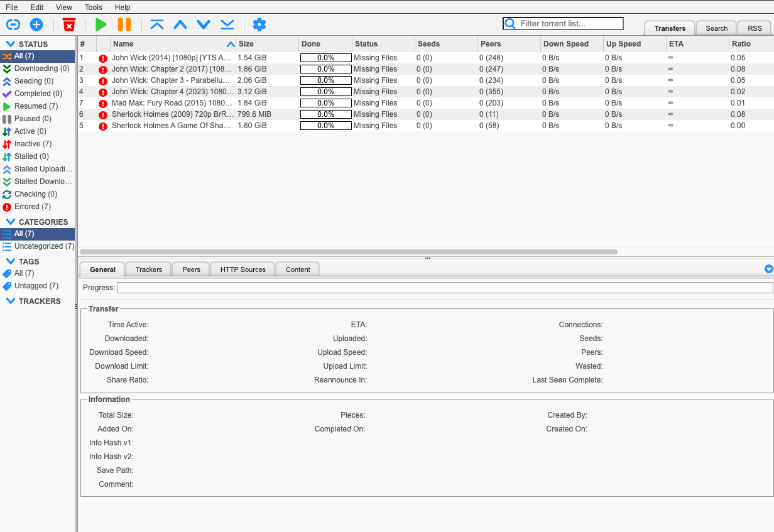The height and width of the screenshot is (532, 774).
Task: Click progress bar of John Wick: Chapter 4
Action: [325, 92]
